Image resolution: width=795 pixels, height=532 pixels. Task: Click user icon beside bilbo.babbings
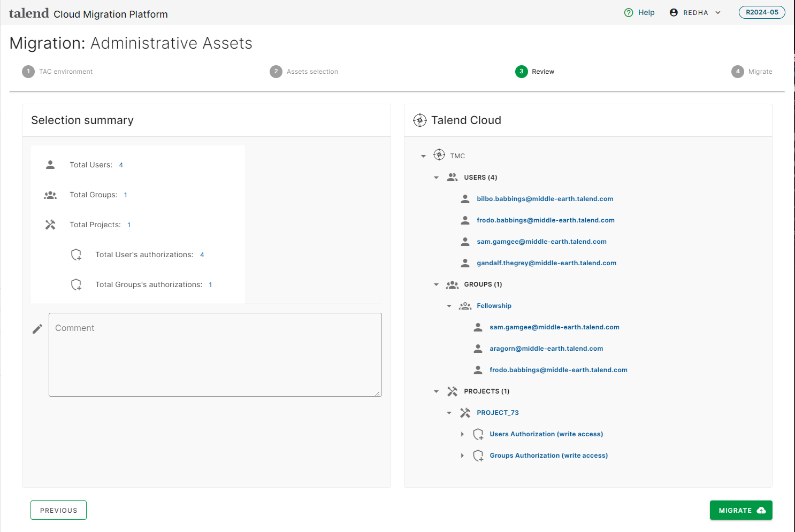click(465, 199)
